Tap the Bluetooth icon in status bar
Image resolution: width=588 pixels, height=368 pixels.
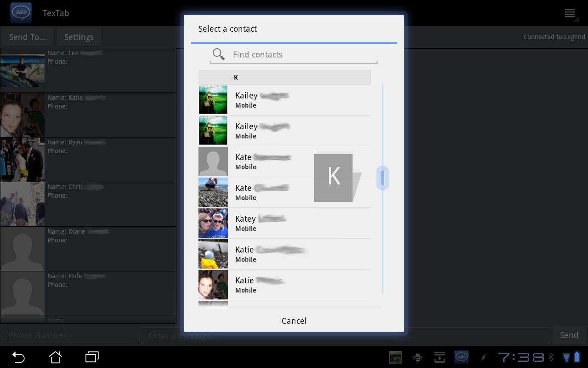(x=551, y=357)
